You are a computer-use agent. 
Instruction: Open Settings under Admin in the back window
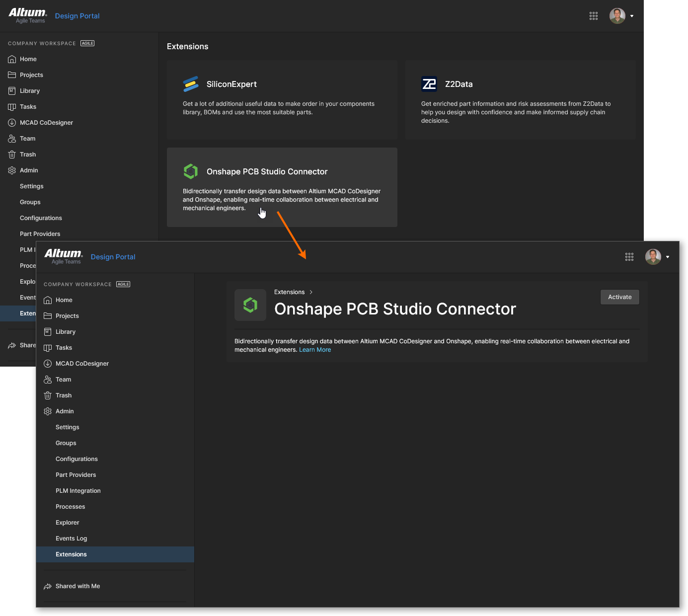pyautogui.click(x=79, y=186)
